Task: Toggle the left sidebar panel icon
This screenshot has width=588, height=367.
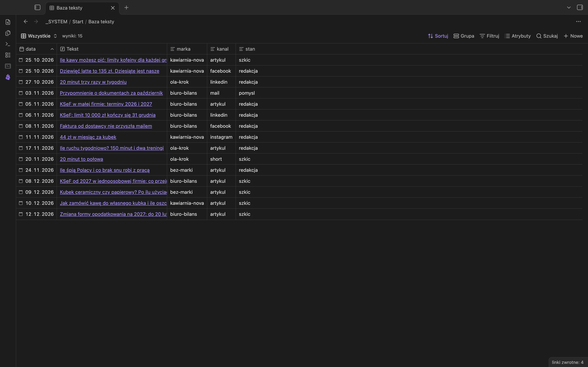Action: [x=37, y=8]
